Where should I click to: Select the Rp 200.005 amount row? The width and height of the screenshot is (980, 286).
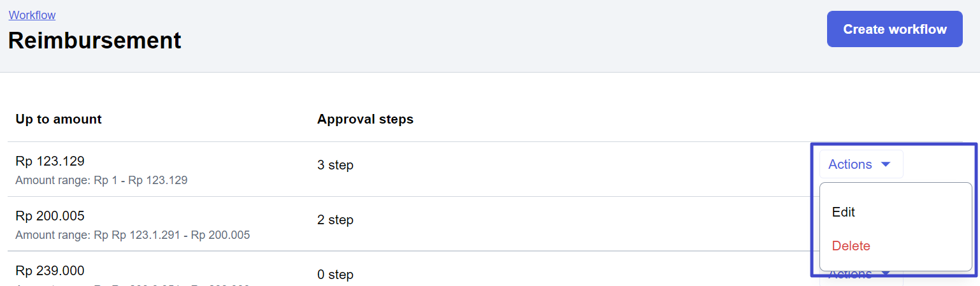pos(50,216)
